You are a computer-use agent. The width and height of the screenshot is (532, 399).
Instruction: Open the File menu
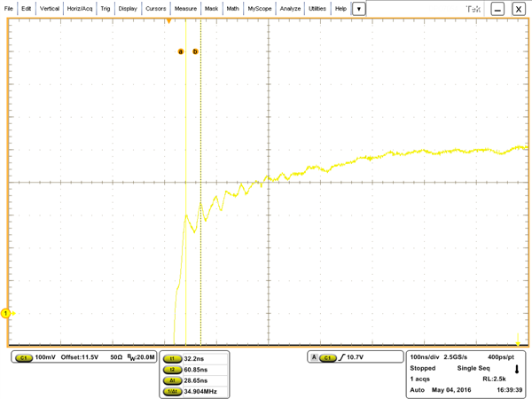point(9,9)
